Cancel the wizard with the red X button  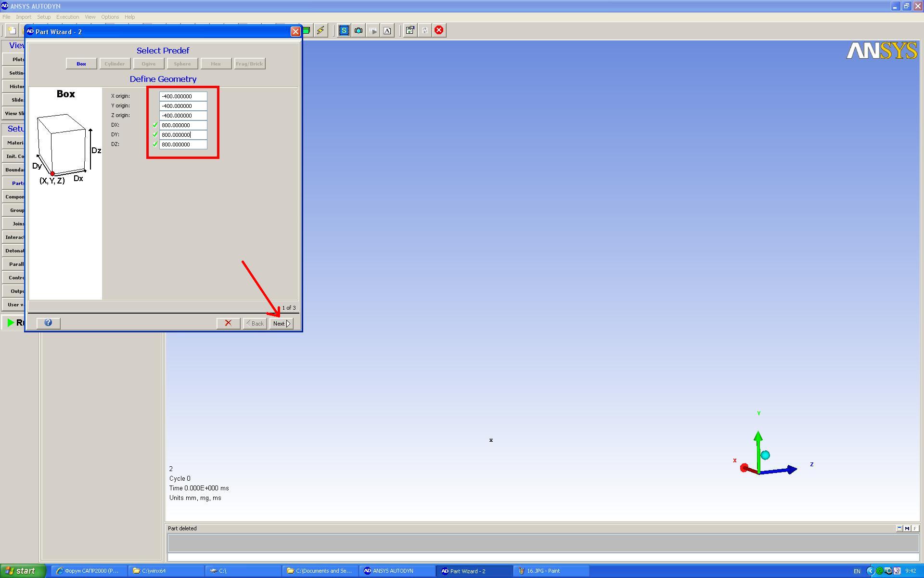click(x=228, y=323)
